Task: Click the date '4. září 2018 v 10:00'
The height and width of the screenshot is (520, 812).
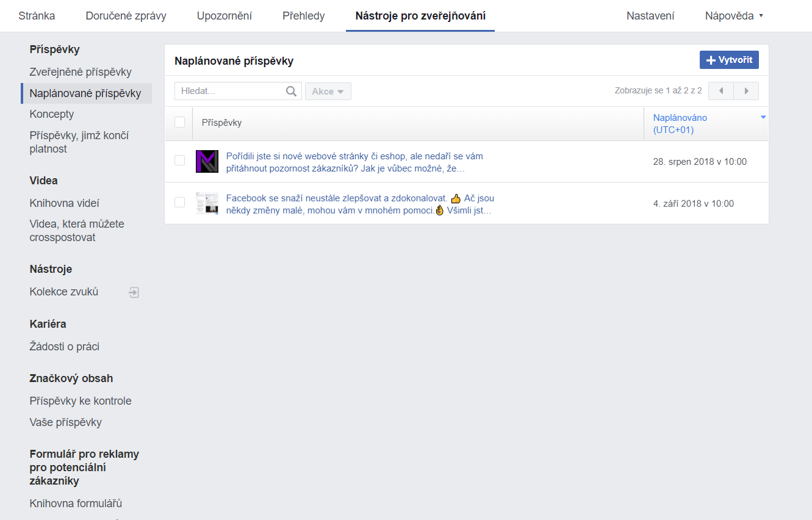Action: point(694,203)
